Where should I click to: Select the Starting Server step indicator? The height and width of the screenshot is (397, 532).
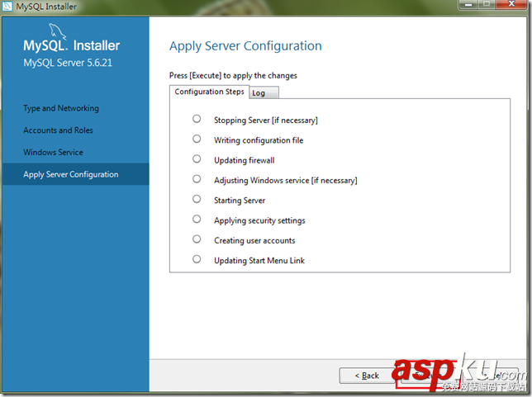197,199
